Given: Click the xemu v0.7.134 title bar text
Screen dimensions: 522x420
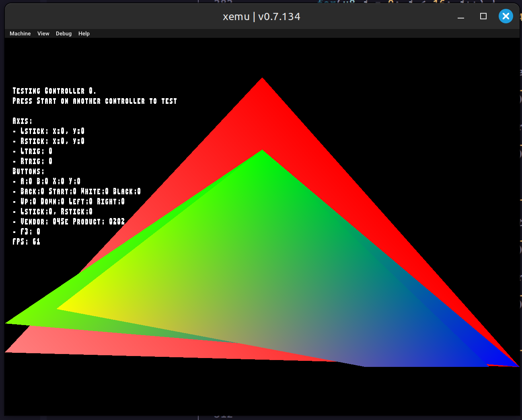Looking at the screenshot, I should (x=261, y=16).
